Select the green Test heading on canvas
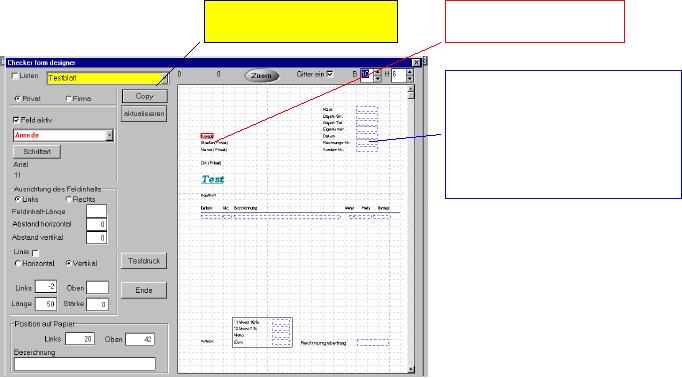682x378 pixels. click(213, 179)
